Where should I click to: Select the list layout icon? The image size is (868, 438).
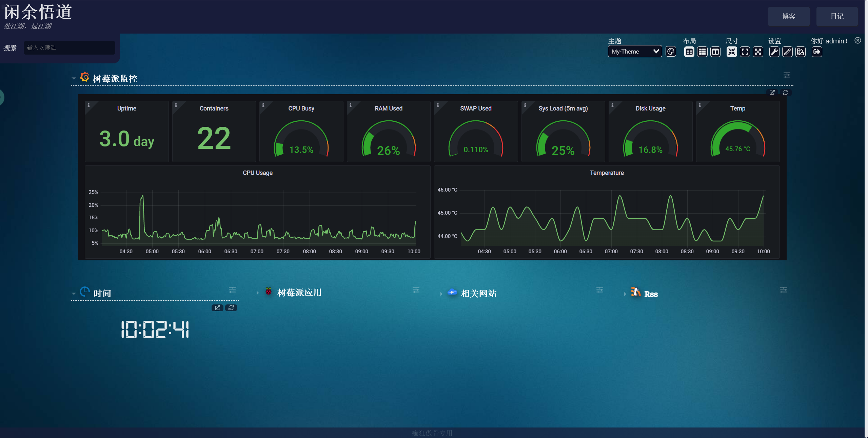pyautogui.click(x=702, y=52)
